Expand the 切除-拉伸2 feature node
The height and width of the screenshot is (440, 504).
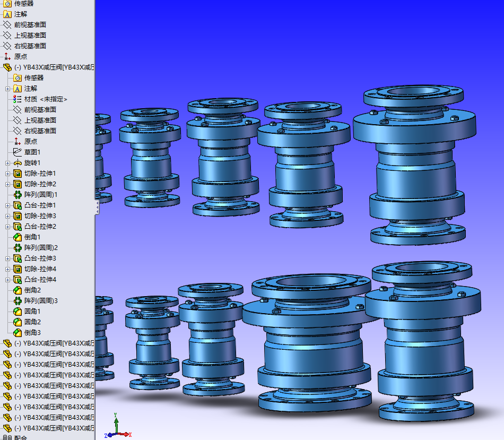(8, 184)
